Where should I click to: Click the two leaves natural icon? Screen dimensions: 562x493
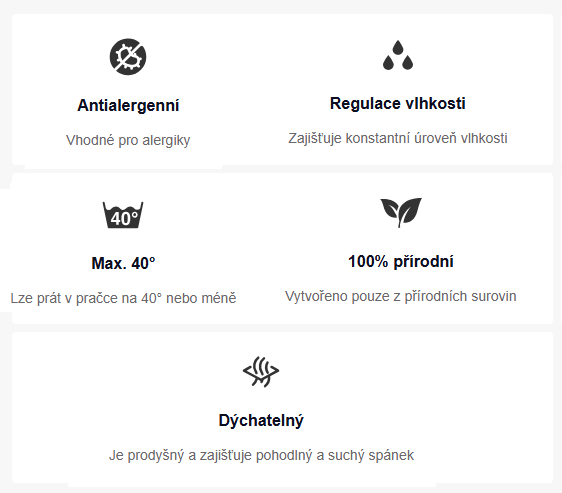click(x=401, y=212)
